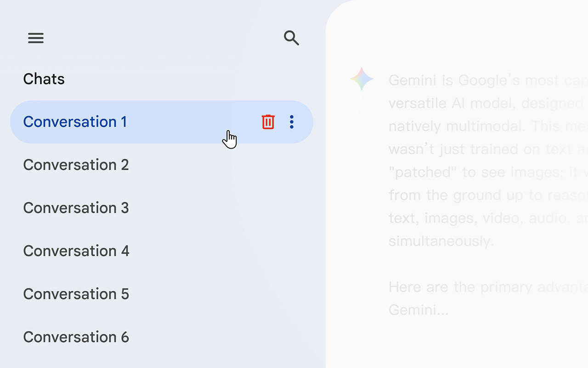This screenshot has height=368, width=588.
Task: Click the word "simultaneously." in response
Action: pyautogui.click(x=441, y=241)
